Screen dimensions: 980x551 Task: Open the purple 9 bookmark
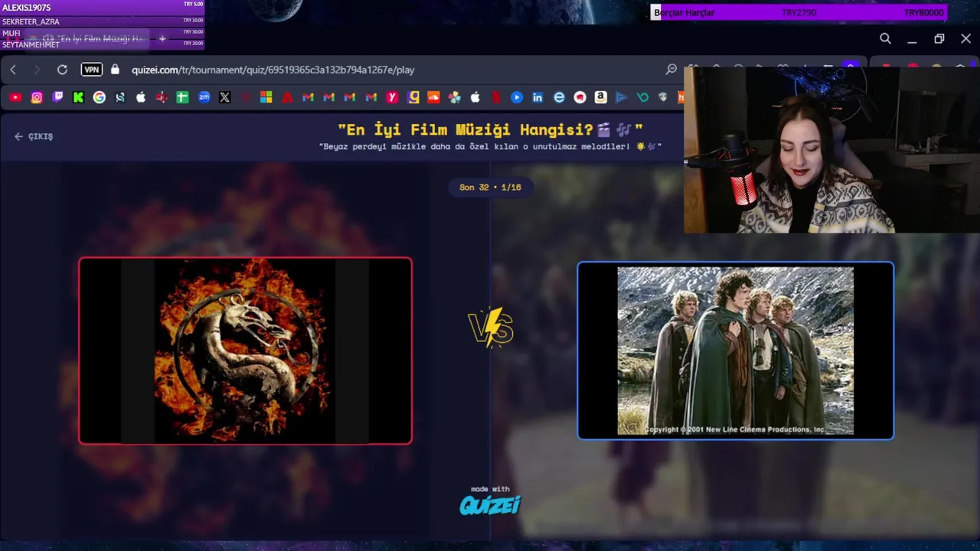point(413,97)
